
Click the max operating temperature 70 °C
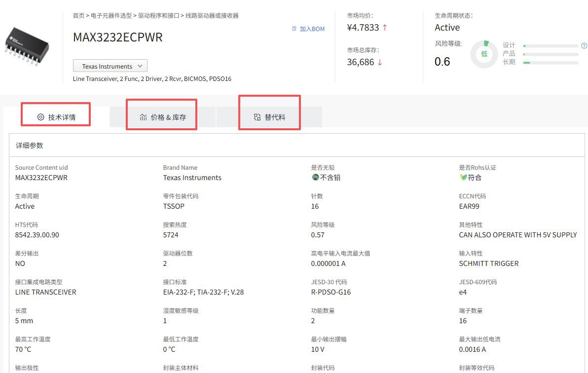tap(23, 349)
